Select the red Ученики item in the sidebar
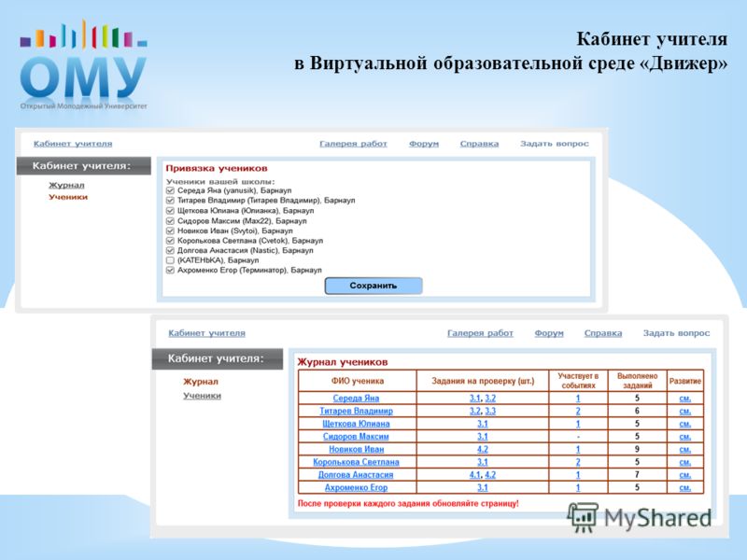 click(68, 197)
